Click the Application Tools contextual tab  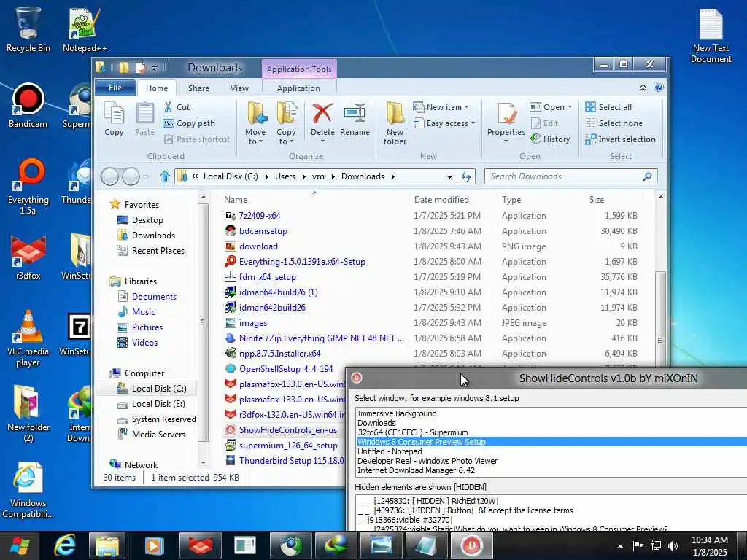299,69
